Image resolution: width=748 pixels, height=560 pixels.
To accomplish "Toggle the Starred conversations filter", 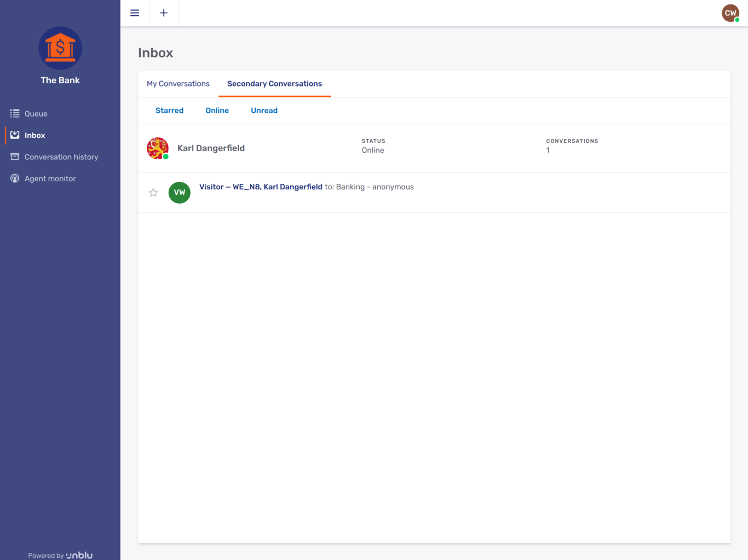I will point(169,110).
